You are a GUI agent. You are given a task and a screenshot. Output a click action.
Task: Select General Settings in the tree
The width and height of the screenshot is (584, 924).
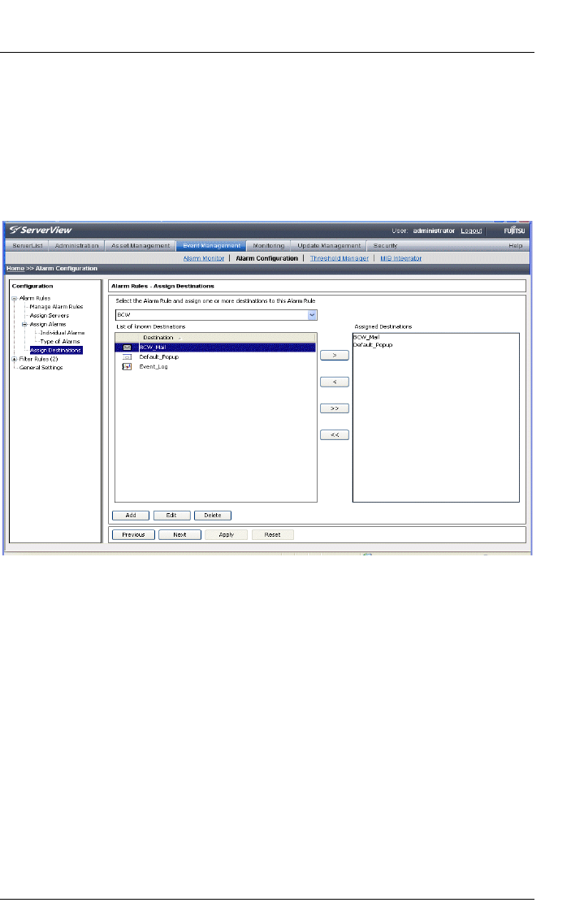pos(41,368)
